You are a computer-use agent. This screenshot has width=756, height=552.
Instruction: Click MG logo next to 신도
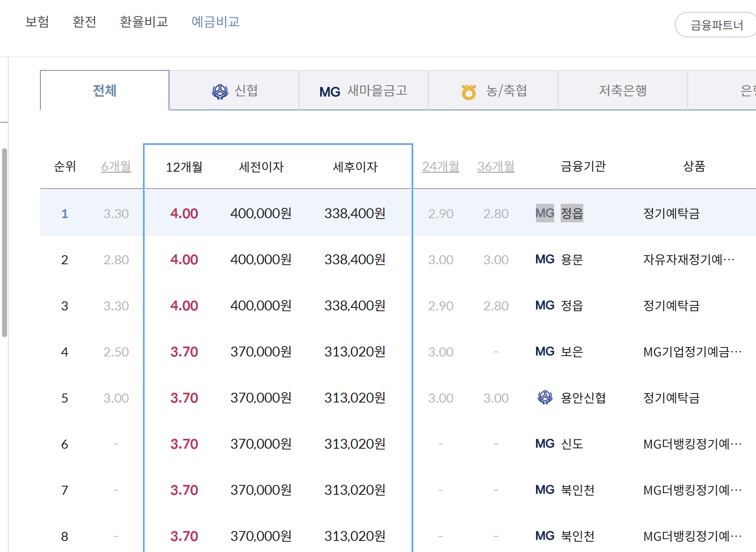(x=545, y=444)
